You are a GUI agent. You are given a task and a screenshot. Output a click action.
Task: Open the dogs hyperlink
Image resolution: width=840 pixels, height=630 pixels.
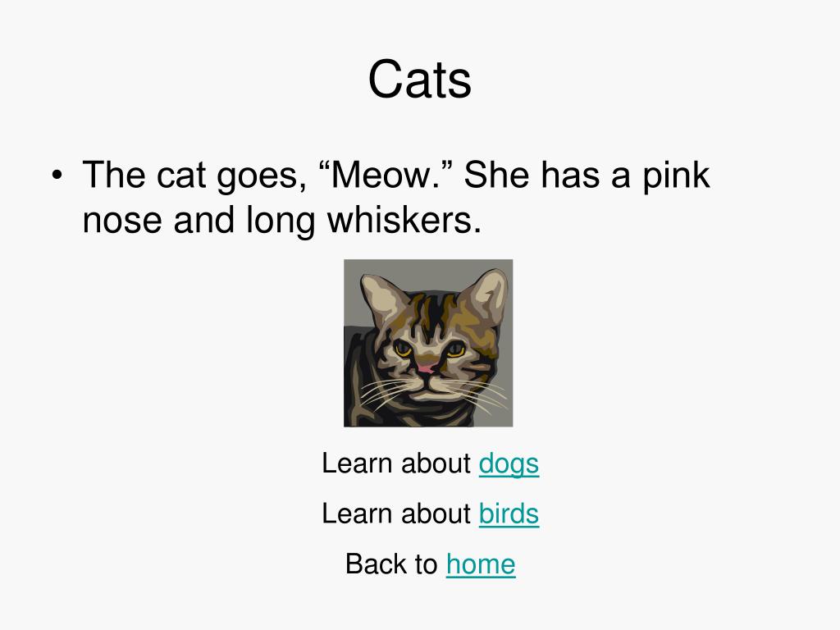509,464
